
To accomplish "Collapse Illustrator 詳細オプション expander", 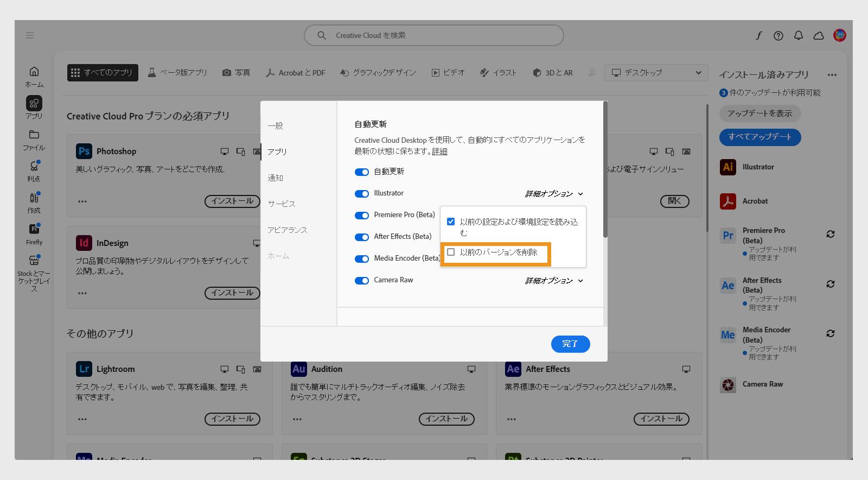I will pos(554,194).
